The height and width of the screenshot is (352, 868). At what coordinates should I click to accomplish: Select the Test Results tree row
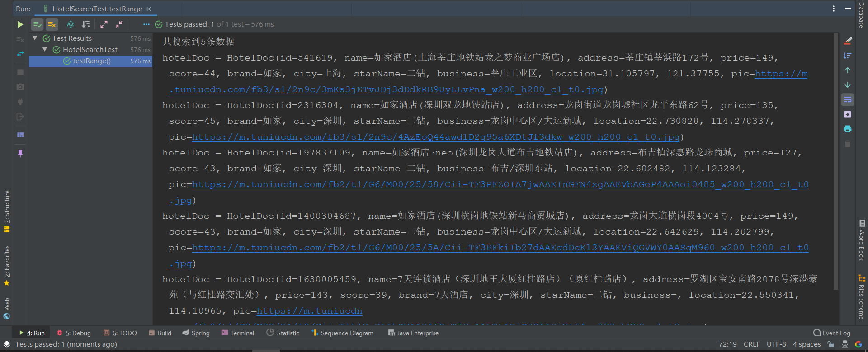coord(90,38)
